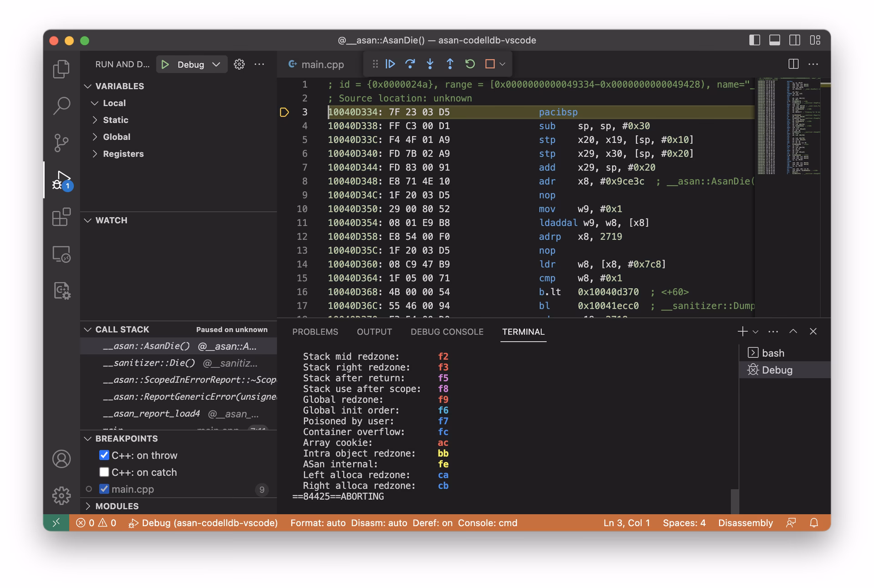Stop the debug session
The height and width of the screenshot is (588, 874).
(x=490, y=64)
